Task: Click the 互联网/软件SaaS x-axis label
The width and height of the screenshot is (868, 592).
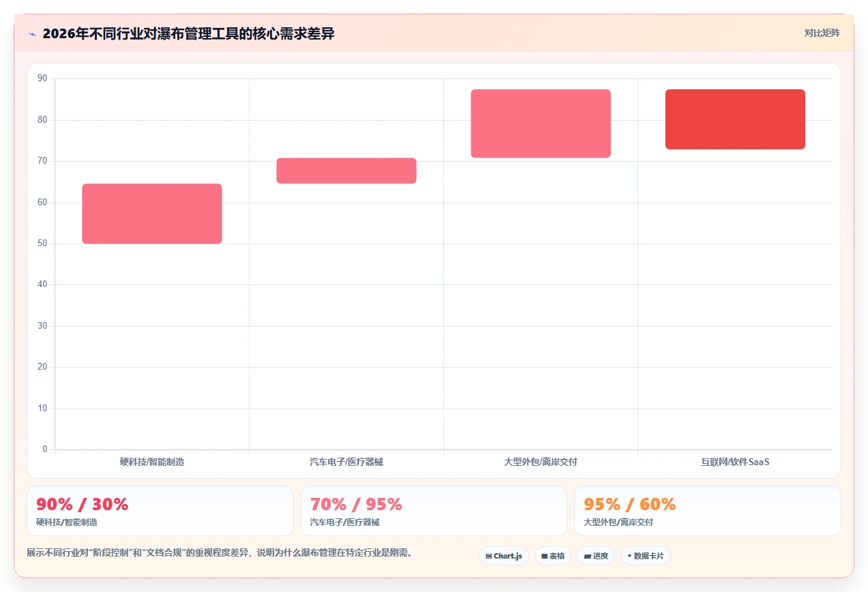Action: coord(735,462)
